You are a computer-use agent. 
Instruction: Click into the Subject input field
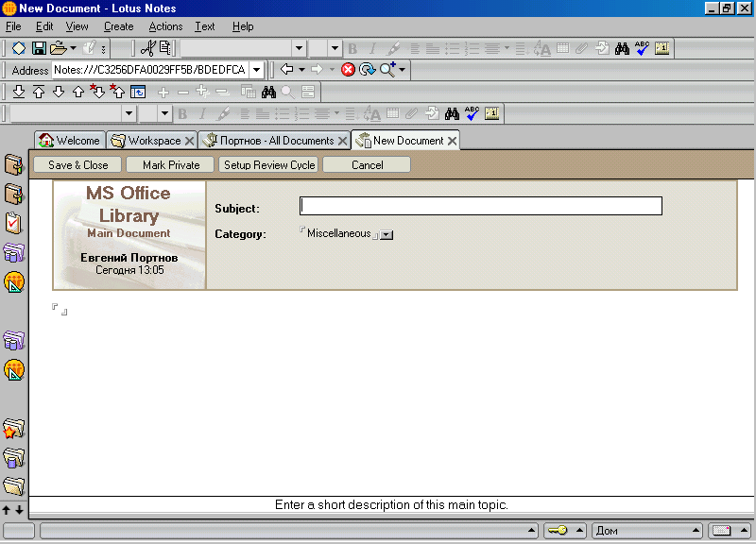tap(481, 206)
